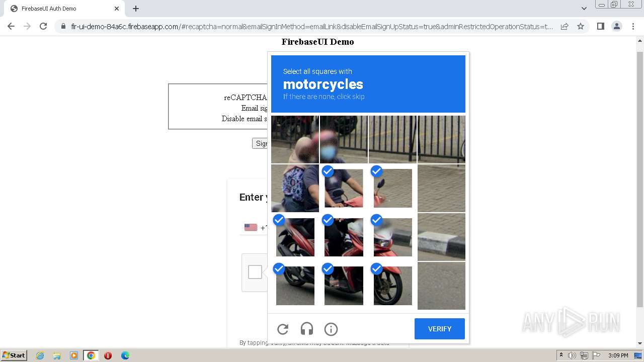Get an audio challenge via headphones icon
Screen dimensions: 644x362
307,329
